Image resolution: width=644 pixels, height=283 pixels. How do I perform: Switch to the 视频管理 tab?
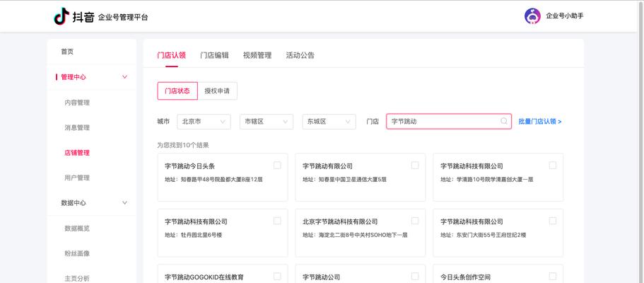point(257,55)
